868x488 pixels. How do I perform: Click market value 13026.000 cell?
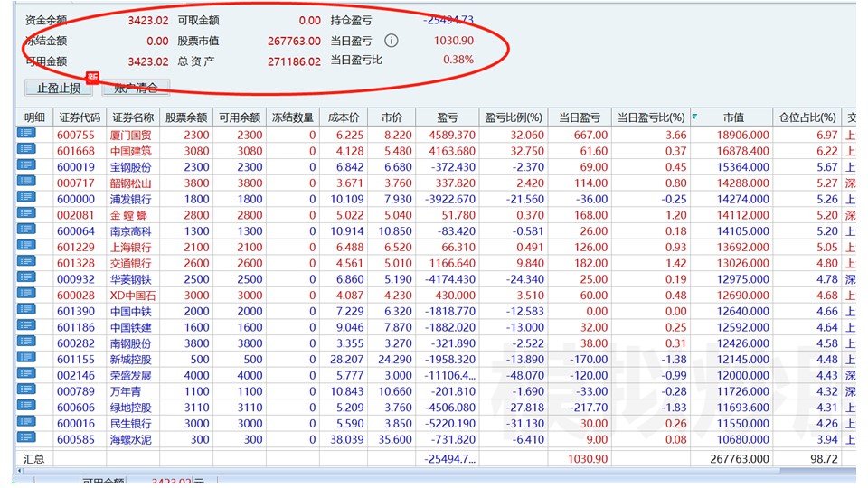coord(742,263)
